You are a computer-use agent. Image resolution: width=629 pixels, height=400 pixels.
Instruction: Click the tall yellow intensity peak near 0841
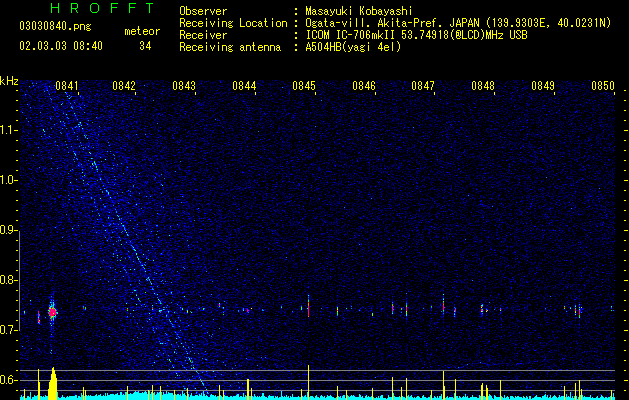(53, 383)
